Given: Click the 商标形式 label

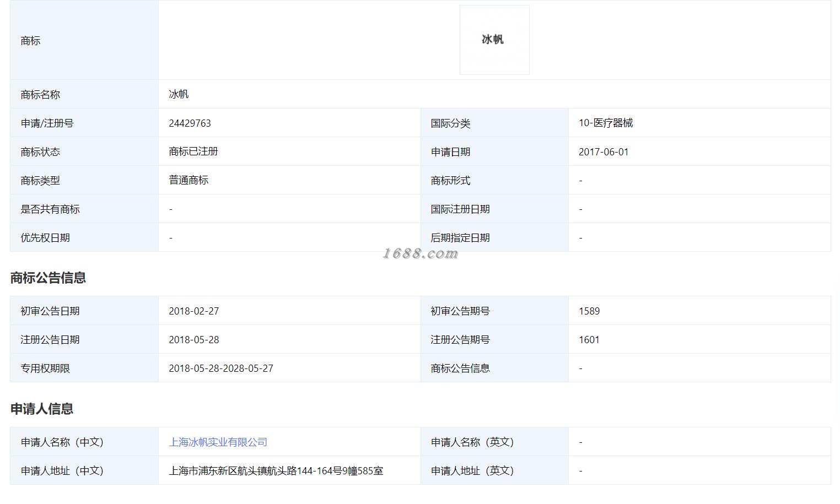Looking at the screenshot, I should [x=450, y=180].
